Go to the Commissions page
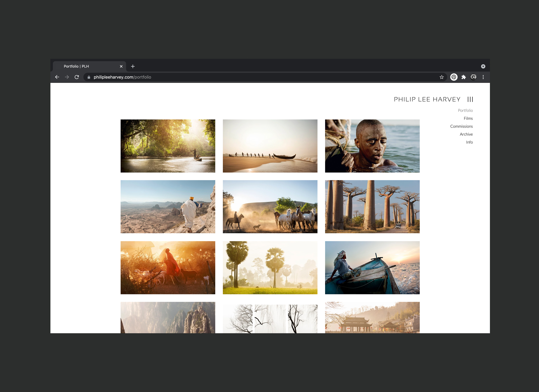This screenshot has width=539, height=392. point(461,126)
